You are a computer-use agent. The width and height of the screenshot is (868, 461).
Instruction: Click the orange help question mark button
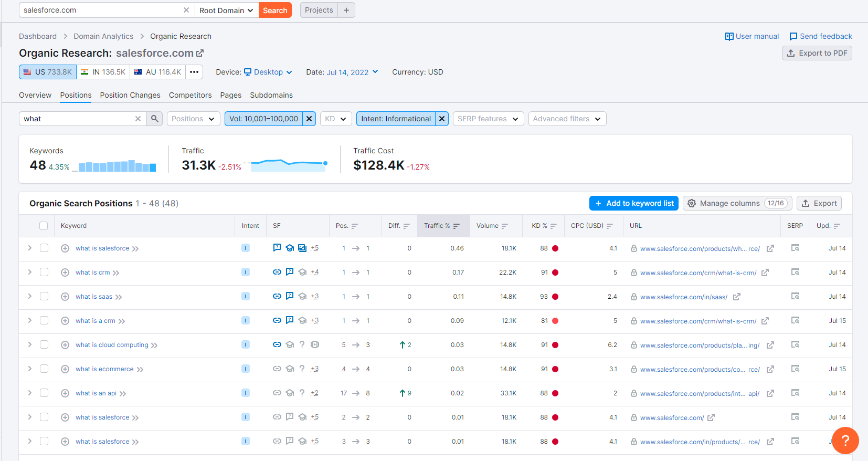[845, 441]
